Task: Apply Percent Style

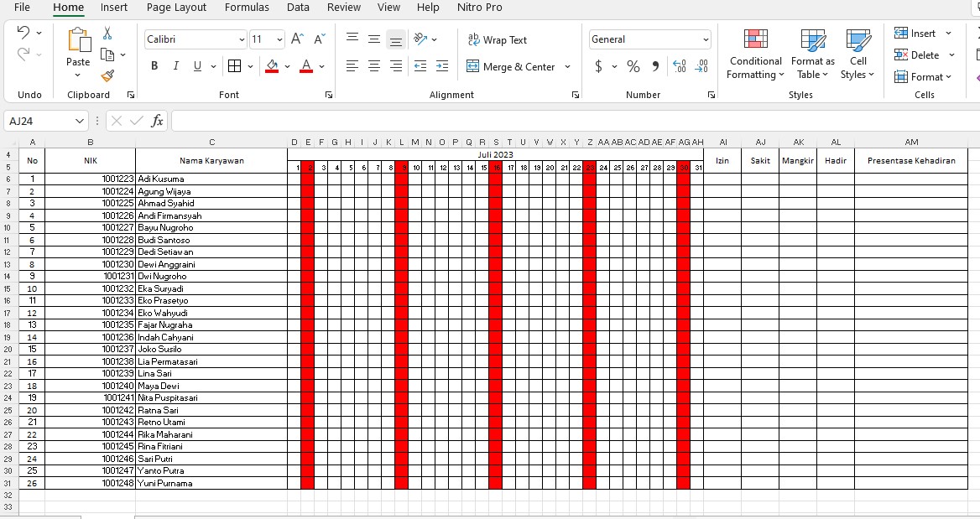Action: [x=633, y=66]
